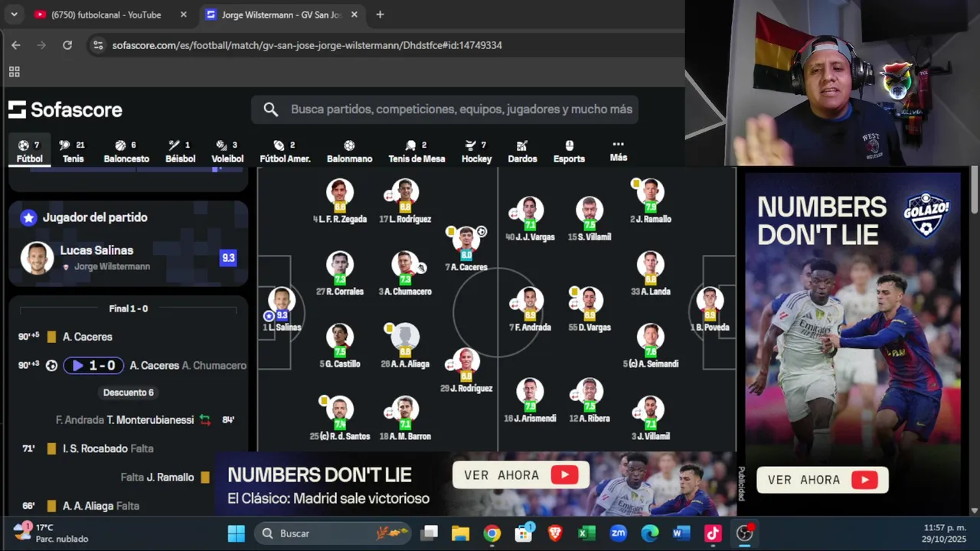This screenshot has width=980, height=551.
Task: Switch to the futbolcanal YouTube tab
Action: coord(106,15)
